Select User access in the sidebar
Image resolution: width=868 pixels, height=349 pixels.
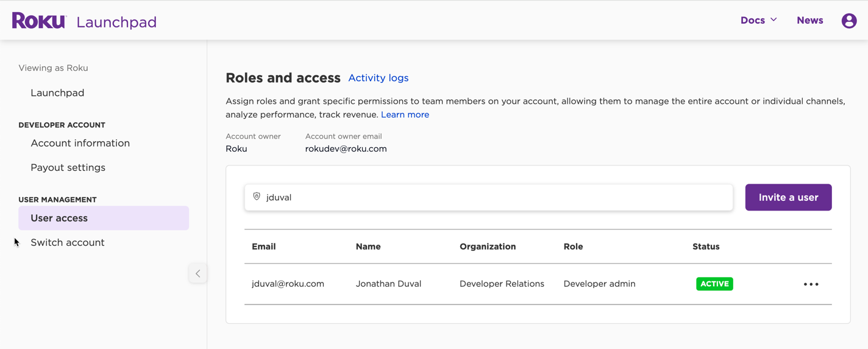(x=59, y=218)
